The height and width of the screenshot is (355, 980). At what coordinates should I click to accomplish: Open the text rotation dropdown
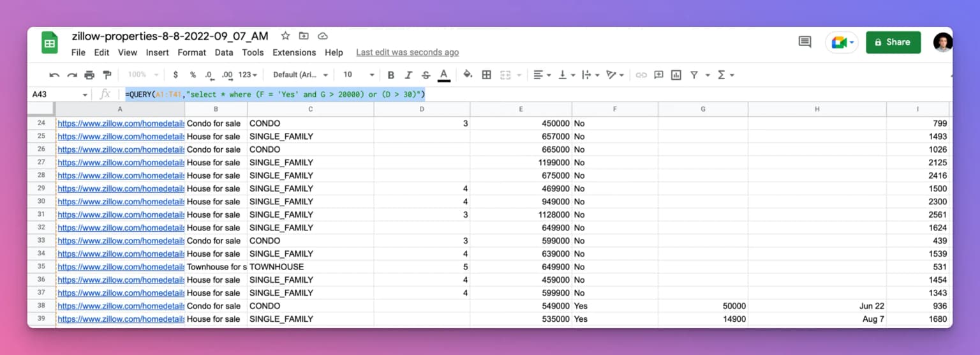(615, 75)
